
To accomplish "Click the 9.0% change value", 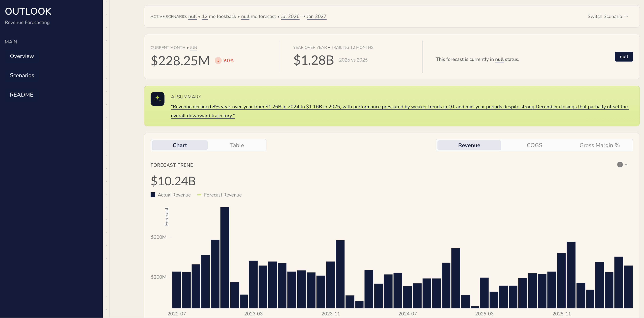I will pos(228,61).
